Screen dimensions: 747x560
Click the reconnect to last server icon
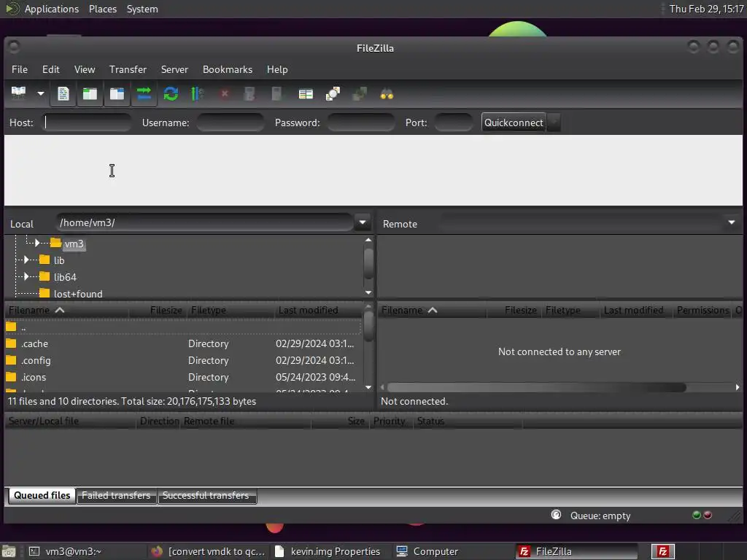(276, 94)
